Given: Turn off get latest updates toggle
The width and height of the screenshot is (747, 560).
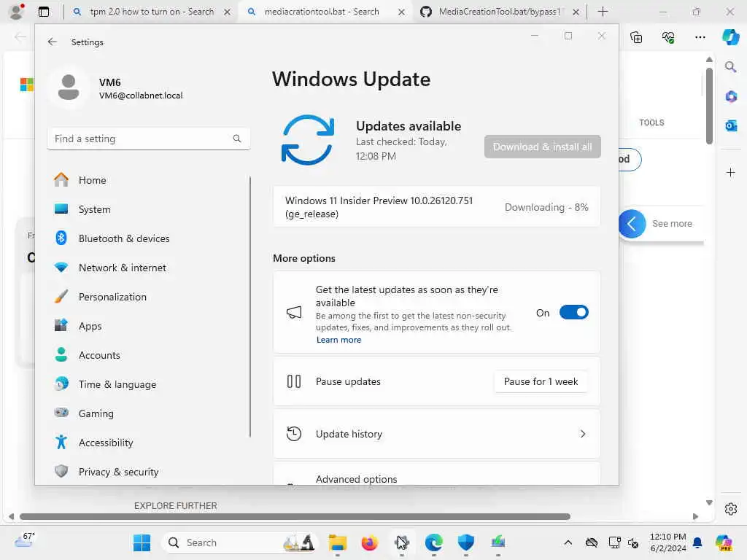Looking at the screenshot, I should pos(573,312).
